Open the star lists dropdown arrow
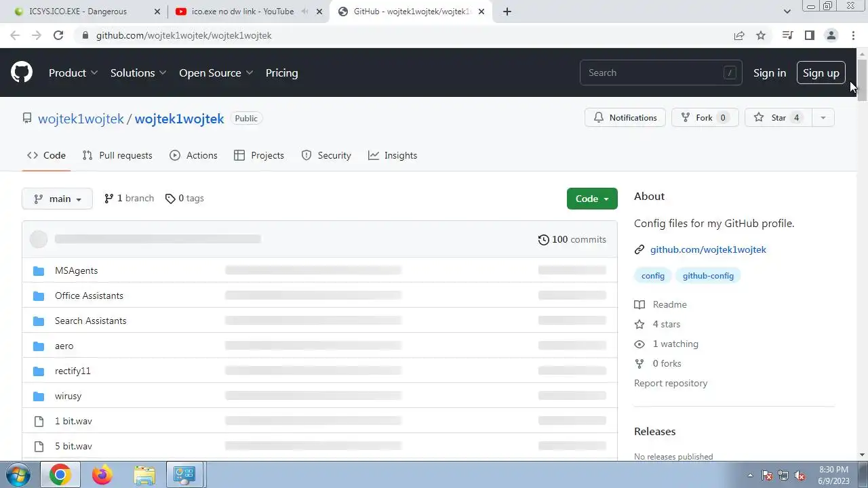 coord(823,118)
